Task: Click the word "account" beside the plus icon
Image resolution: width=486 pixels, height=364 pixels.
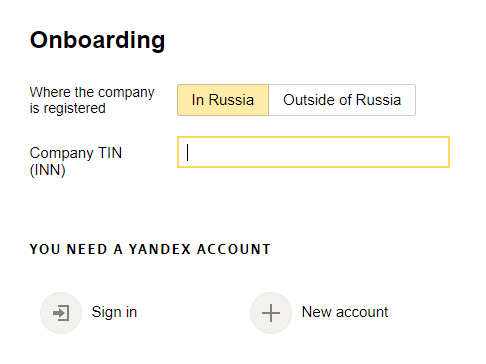Action: click(x=362, y=312)
